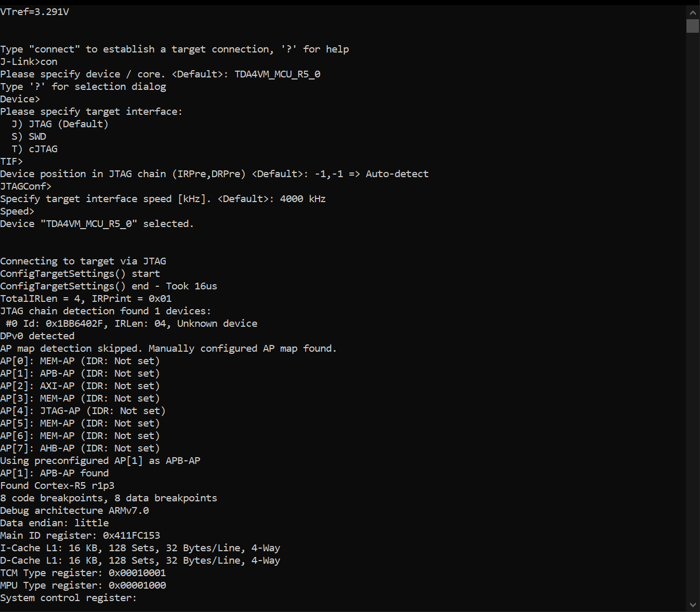Viewport: 700px width, 612px height.
Task: Click the "T) cJTAG" option text
Action: [x=35, y=149]
